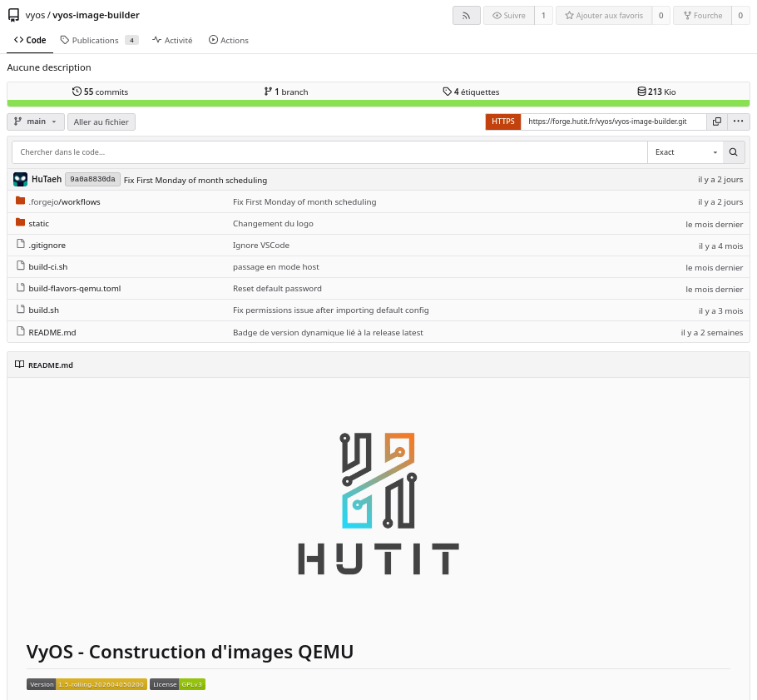Click the Aller au fichier button
Viewport: 757px width, 700px height.
(x=101, y=122)
